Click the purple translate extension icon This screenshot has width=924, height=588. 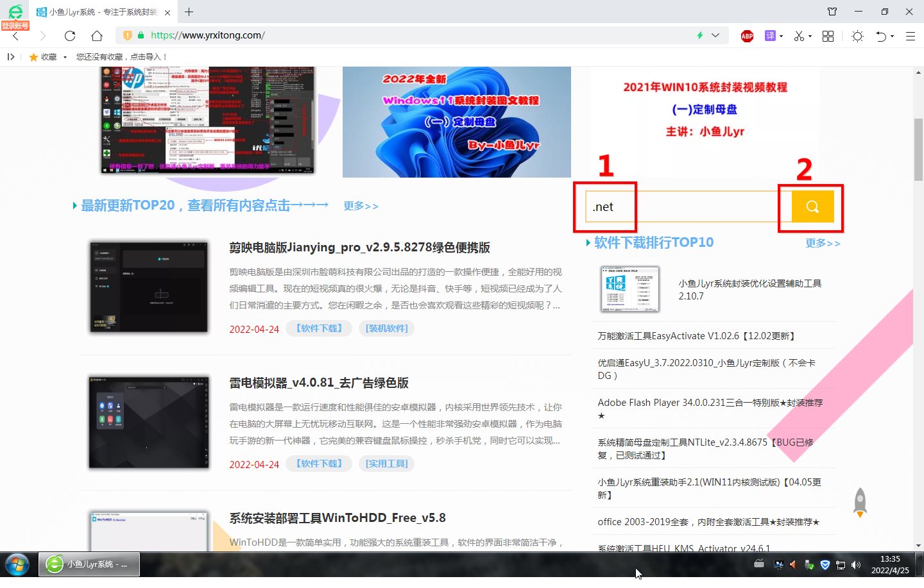(770, 36)
